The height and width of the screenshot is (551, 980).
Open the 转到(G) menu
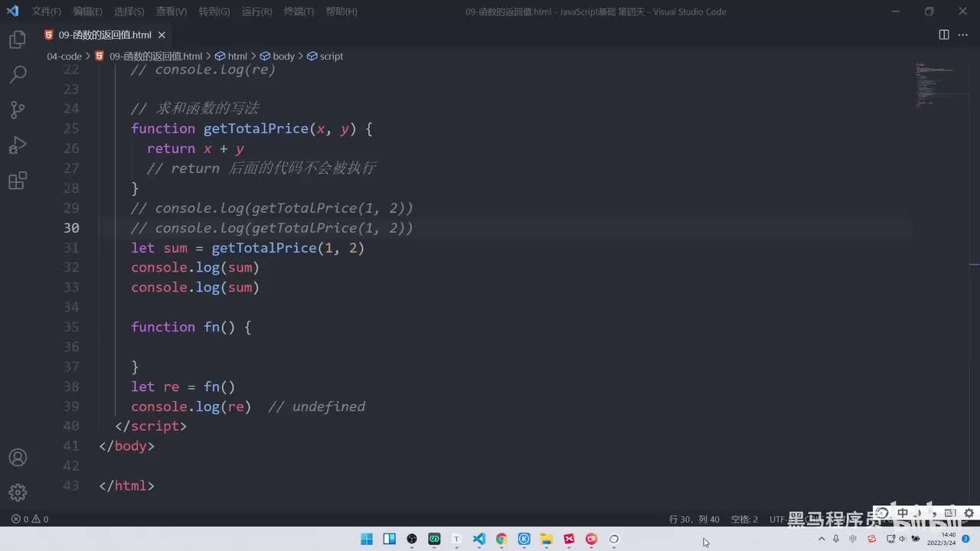(214, 11)
